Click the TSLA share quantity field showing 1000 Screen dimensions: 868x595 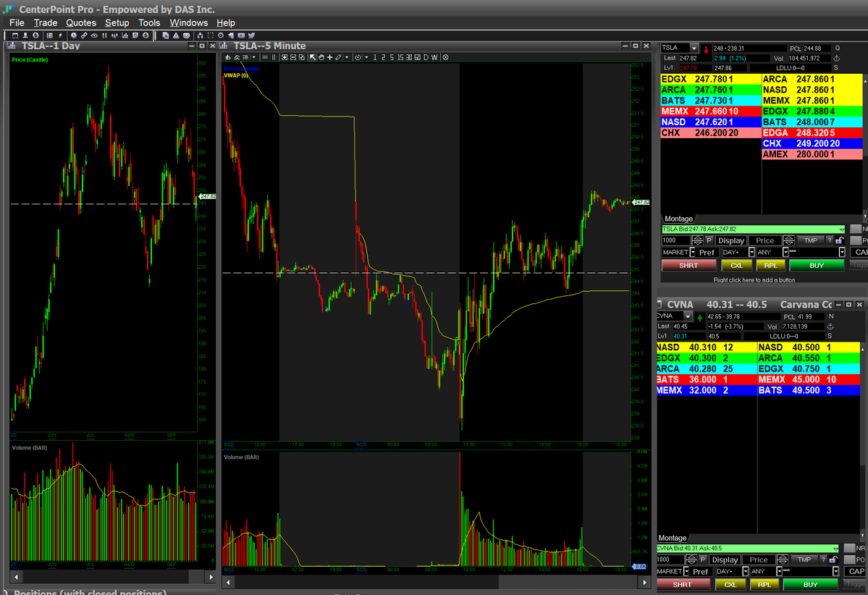pyautogui.click(x=676, y=240)
